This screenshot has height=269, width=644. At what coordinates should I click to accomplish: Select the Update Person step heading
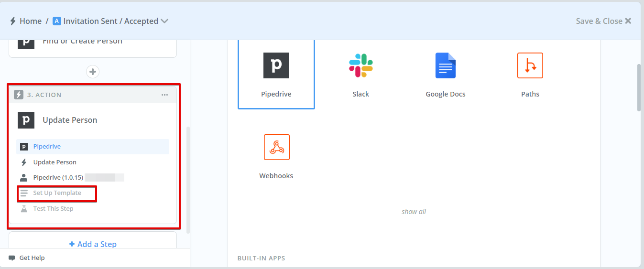[x=70, y=120]
